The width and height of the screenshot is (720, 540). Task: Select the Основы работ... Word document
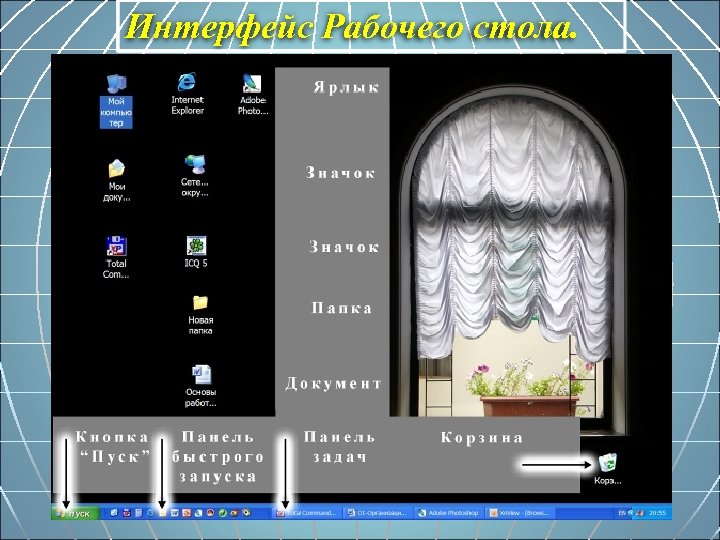[201, 386]
